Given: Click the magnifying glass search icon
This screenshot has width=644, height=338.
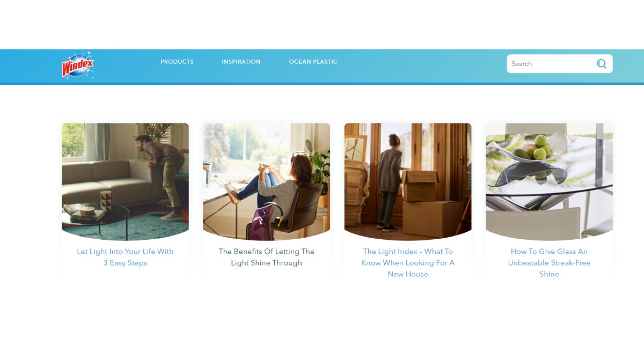Looking at the screenshot, I should (602, 64).
